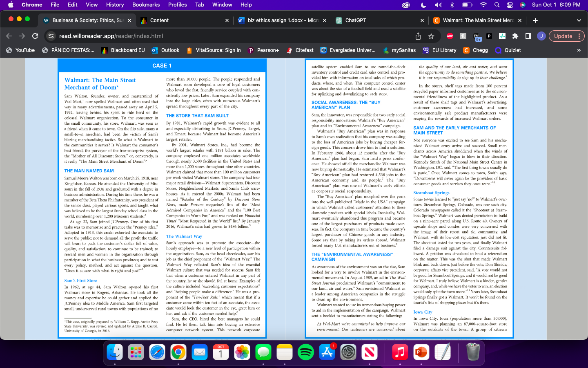
Task: Toggle Wi-Fi status icon
Action: [483, 5]
